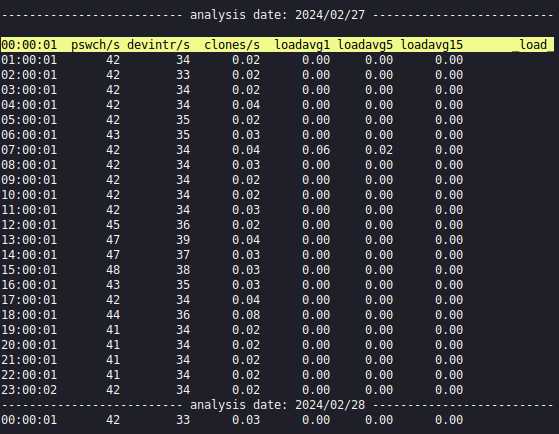The image size is (559, 434).
Task: Click the devintr/s column header
Action: pos(159,45)
